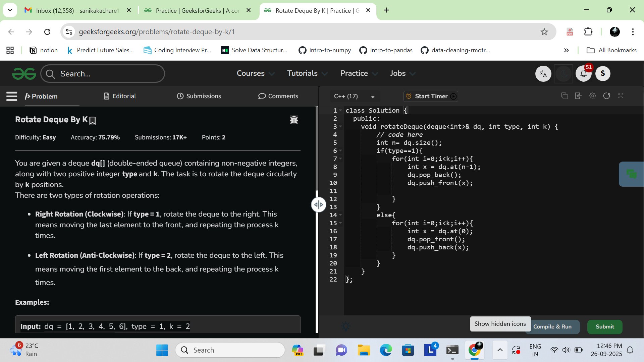644x362 pixels.
Task: Expand the Courses menu
Action: click(x=255, y=73)
